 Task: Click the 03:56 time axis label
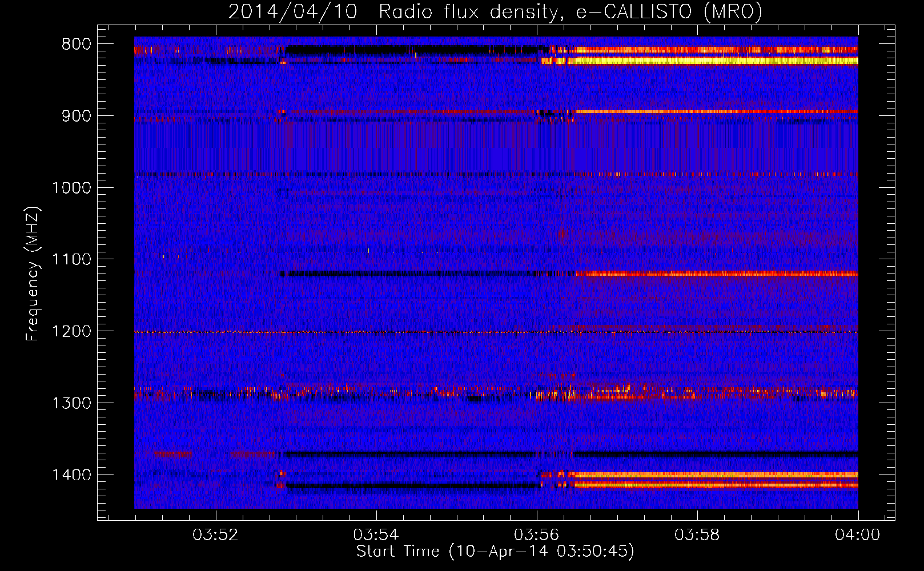point(537,535)
